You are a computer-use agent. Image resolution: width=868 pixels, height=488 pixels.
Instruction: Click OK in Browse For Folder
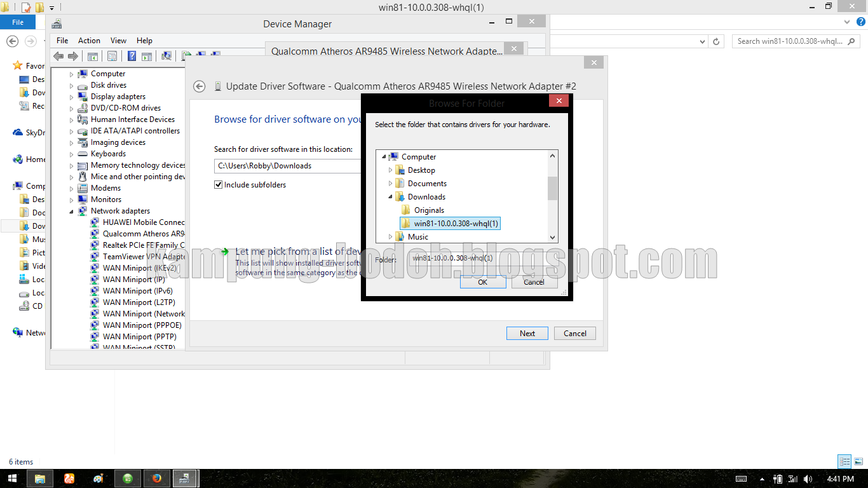click(483, 282)
